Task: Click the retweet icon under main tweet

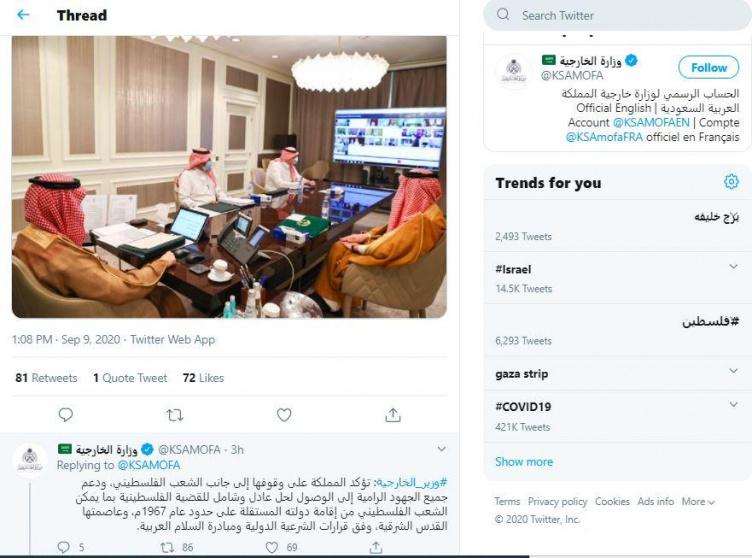Action: coord(175,415)
